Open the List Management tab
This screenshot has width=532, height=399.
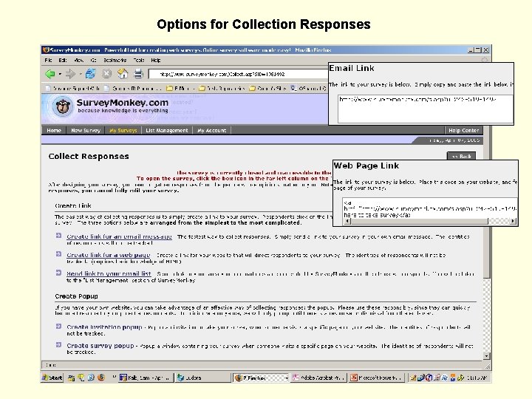pos(166,130)
